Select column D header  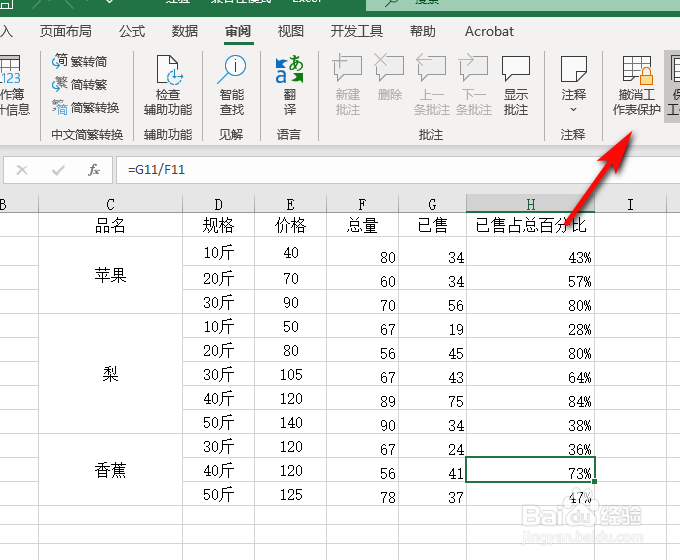pos(219,204)
